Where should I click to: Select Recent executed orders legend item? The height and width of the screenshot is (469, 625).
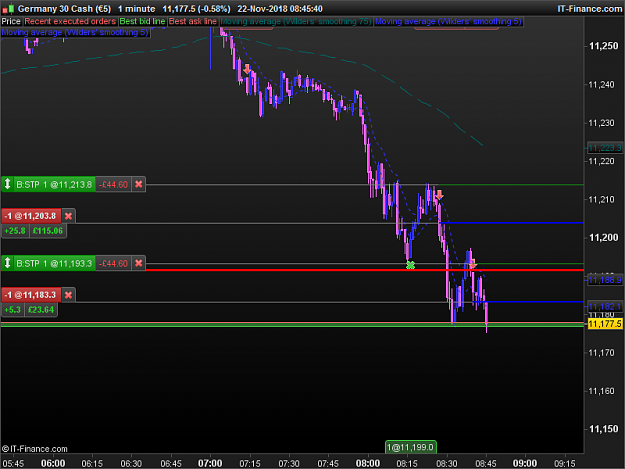[70, 22]
